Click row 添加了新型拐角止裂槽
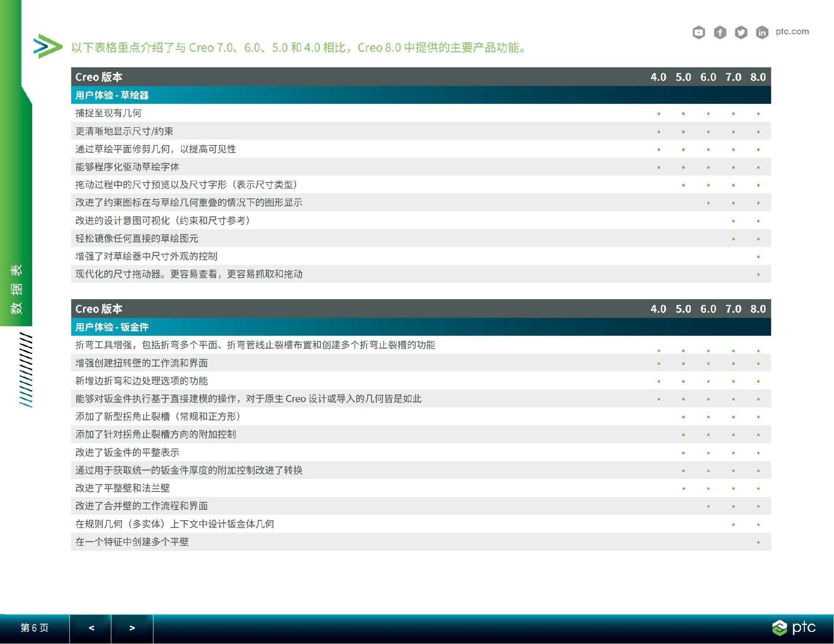The width and height of the screenshot is (834, 644). (x=421, y=416)
